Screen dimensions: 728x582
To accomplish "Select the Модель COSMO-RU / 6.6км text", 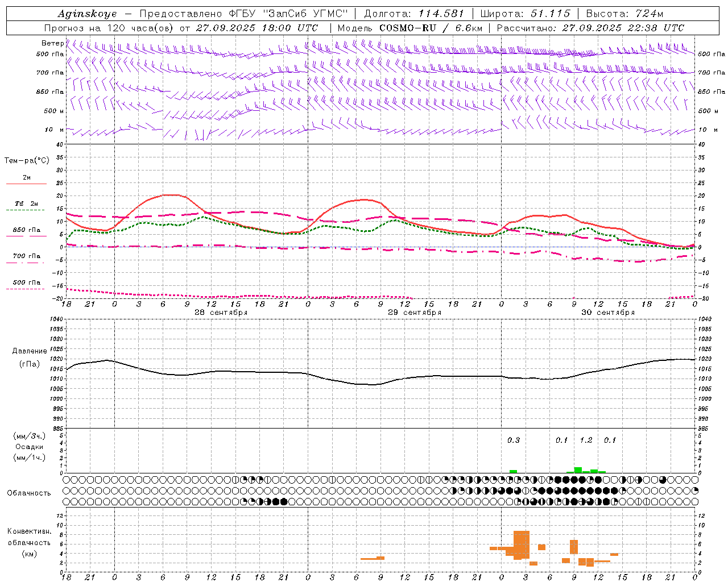I will pos(410,28).
